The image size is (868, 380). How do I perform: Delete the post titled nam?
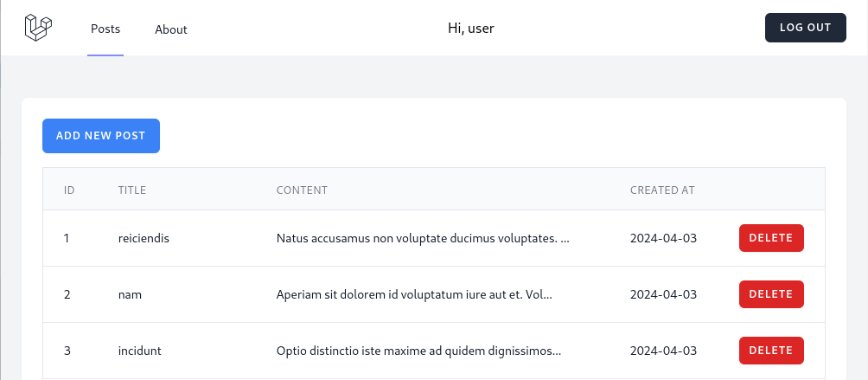[771, 294]
